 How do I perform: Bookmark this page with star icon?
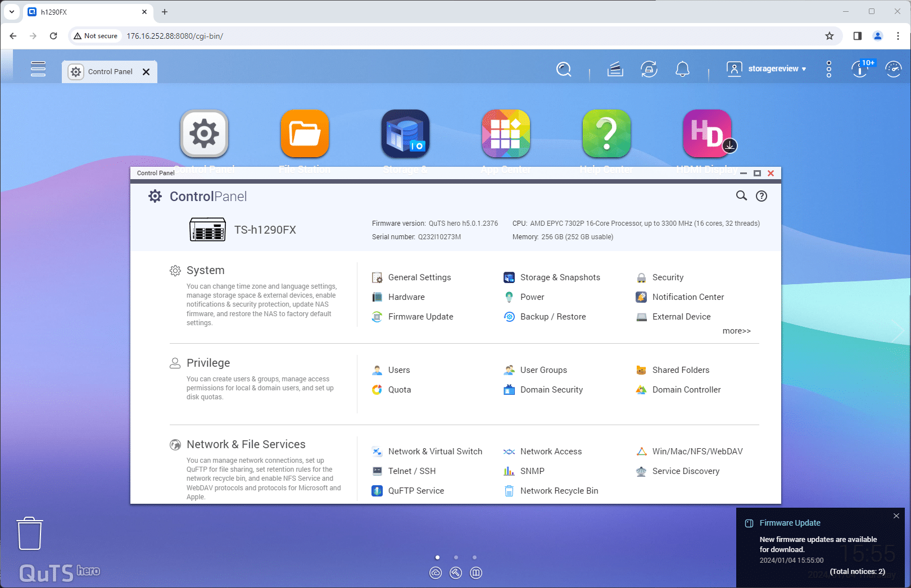[x=830, y=36]
